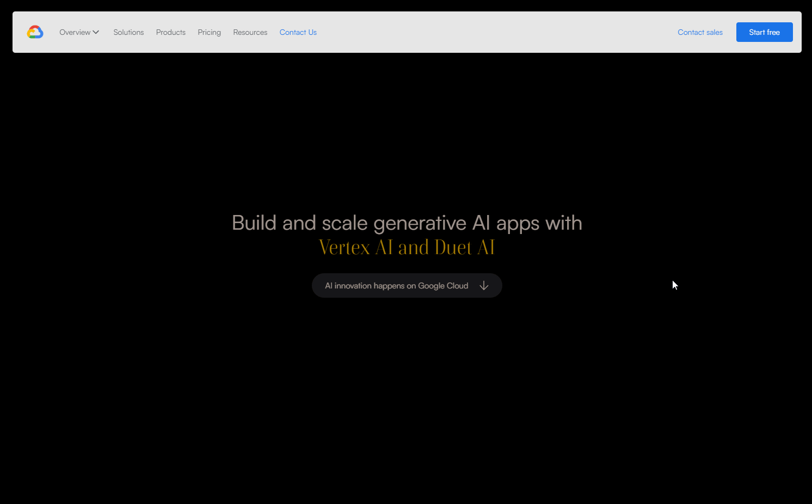Follow the Contact Us link
The image size is (812, 504).
(x=298, y=32)
